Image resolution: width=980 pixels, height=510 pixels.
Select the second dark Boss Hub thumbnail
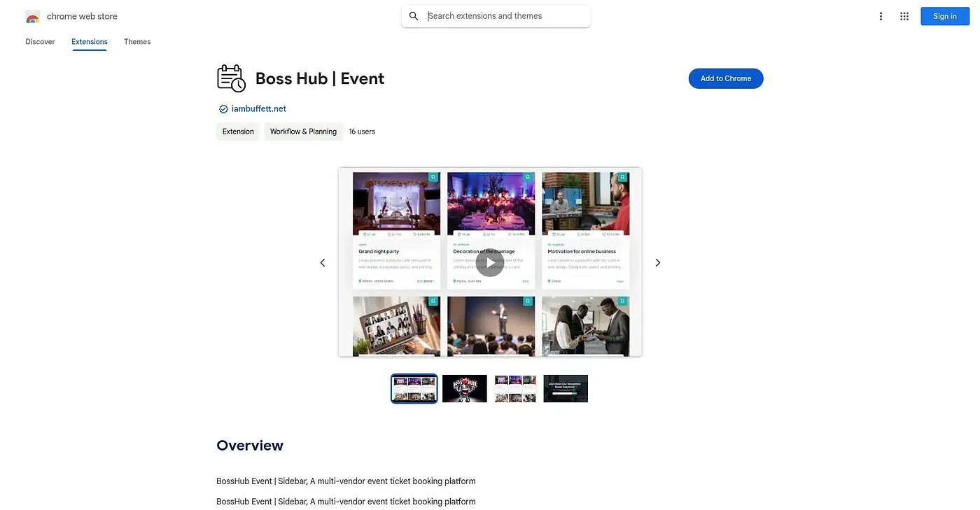point(465,388)
